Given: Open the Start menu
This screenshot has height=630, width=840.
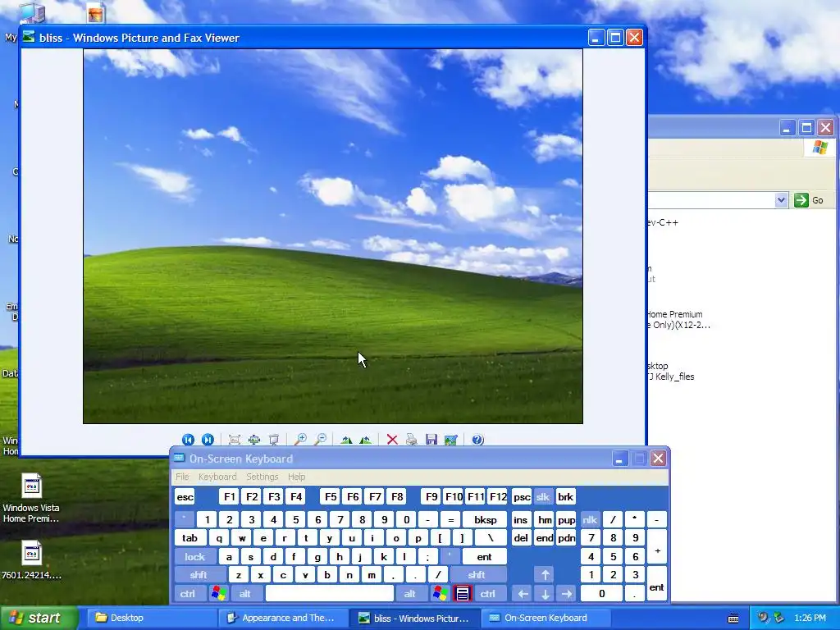Looking at the screenshot, I should tap(39, 619).
